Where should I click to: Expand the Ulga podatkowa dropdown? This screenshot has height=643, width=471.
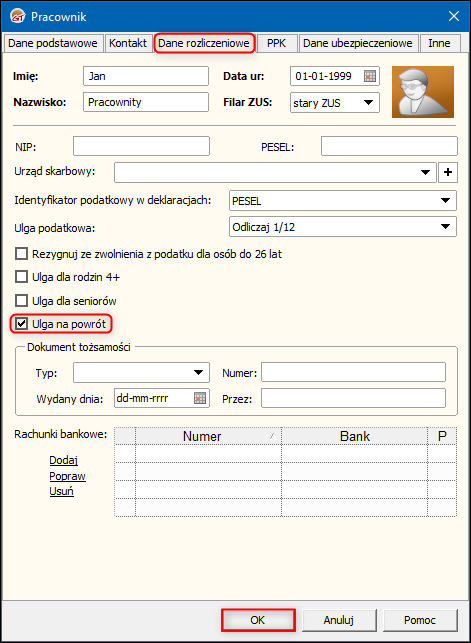coord(445,227)
